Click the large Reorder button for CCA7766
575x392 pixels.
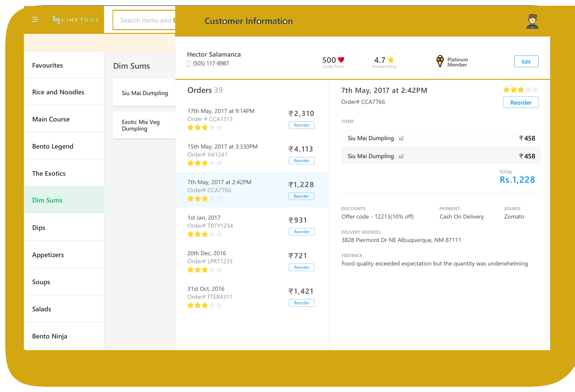[520, 103]
